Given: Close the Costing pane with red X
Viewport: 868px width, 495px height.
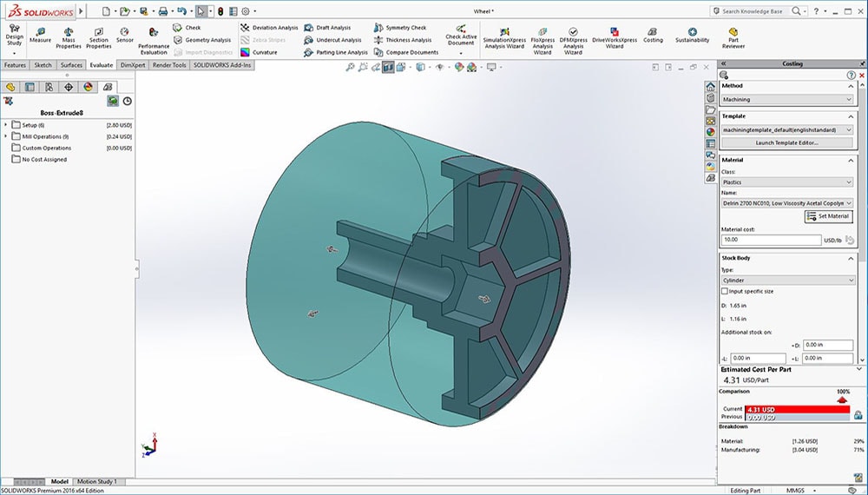Looking at the screenshot, I should pyautogui.click(x=861, y=76).
